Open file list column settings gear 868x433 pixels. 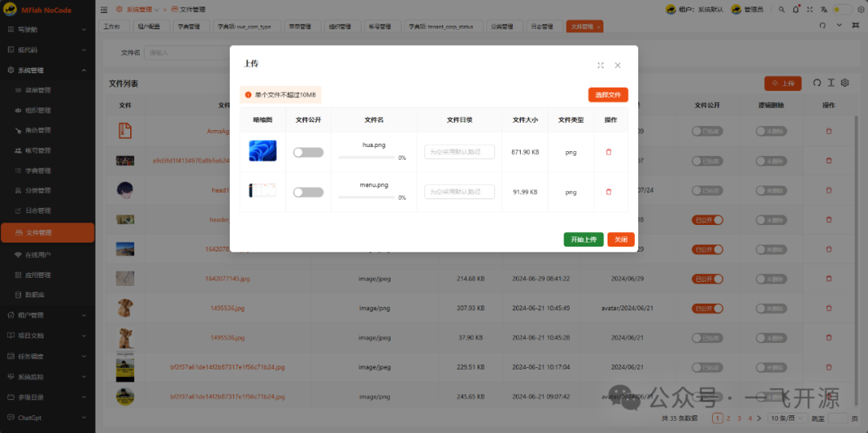coord(845,83)
